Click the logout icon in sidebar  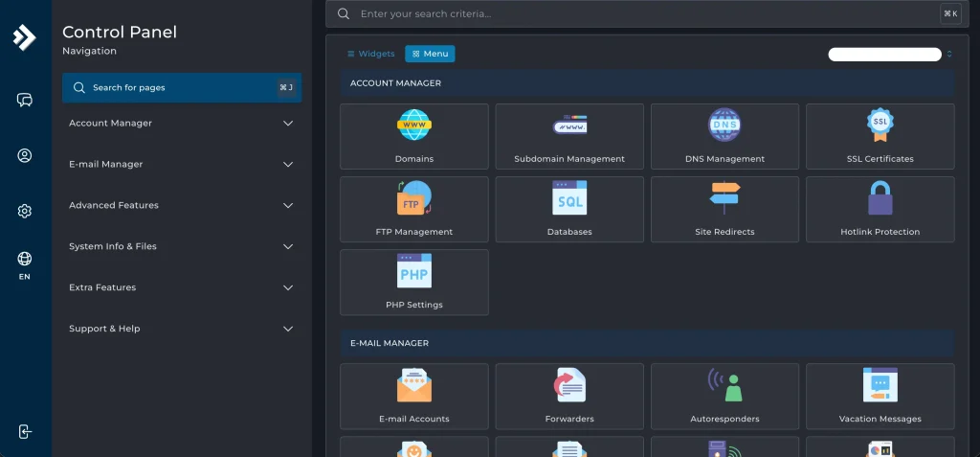click(24, 431)
